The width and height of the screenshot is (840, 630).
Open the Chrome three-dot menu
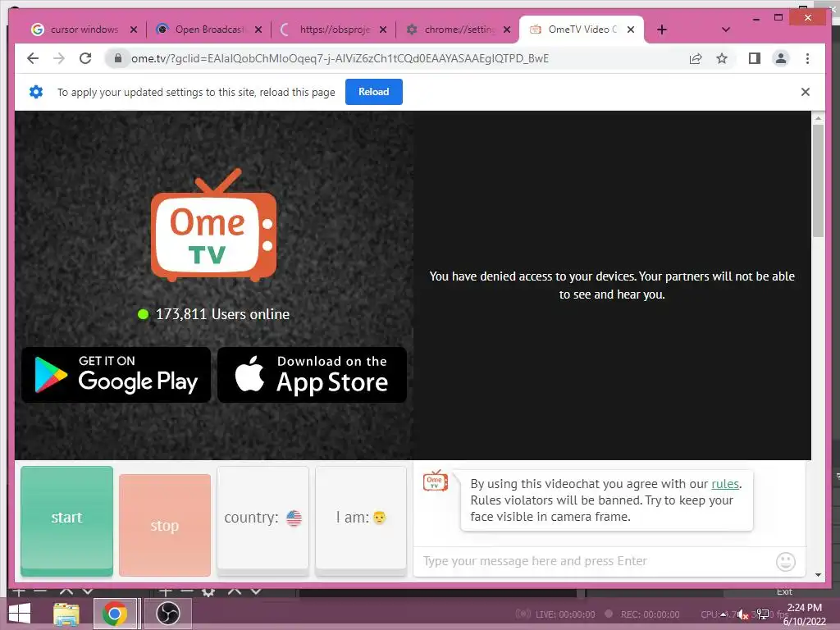807,58
